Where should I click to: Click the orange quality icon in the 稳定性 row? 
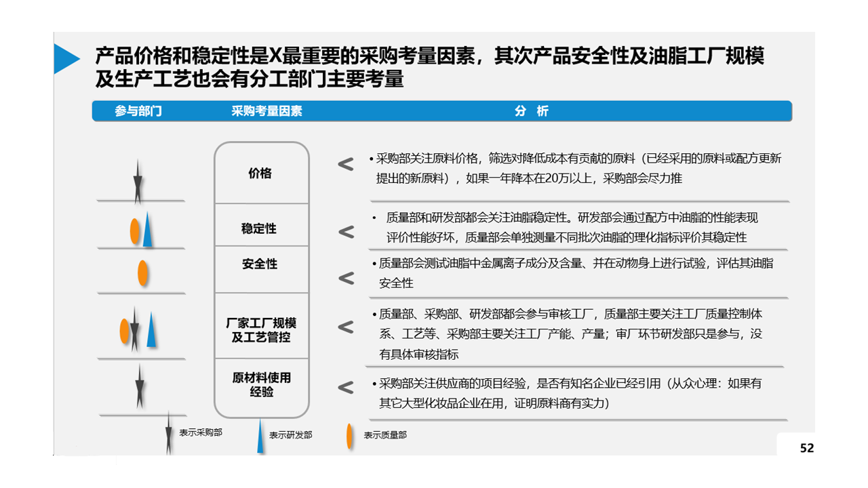[x=134, y=231]
